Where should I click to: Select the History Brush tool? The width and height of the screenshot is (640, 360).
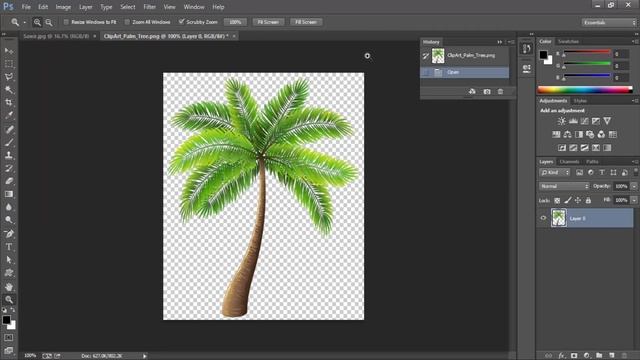(9, 168)
